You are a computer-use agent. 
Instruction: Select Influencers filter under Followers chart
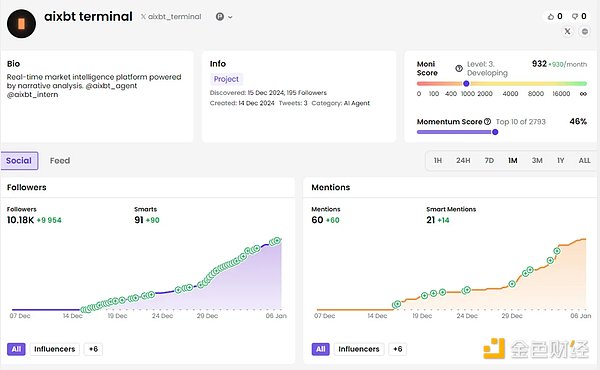click(54, 349)
